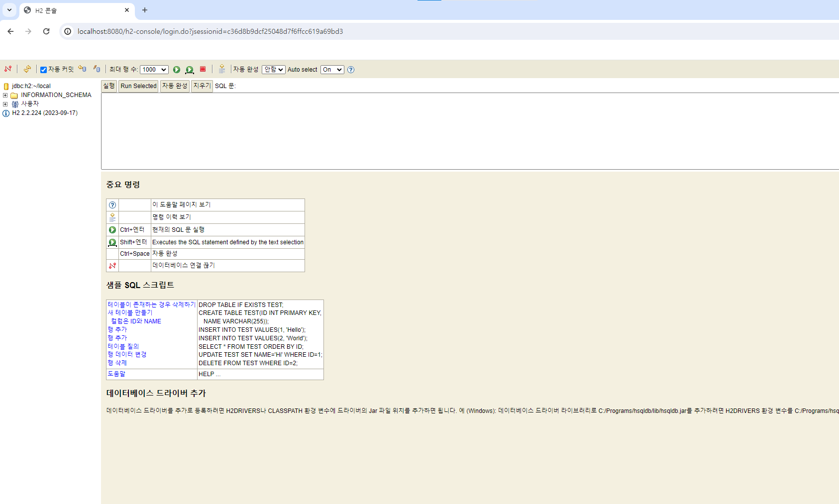Click the info icon beside H2 2.2.224
The height and width of the screenshot is (504, 839).
click(6, 113)
